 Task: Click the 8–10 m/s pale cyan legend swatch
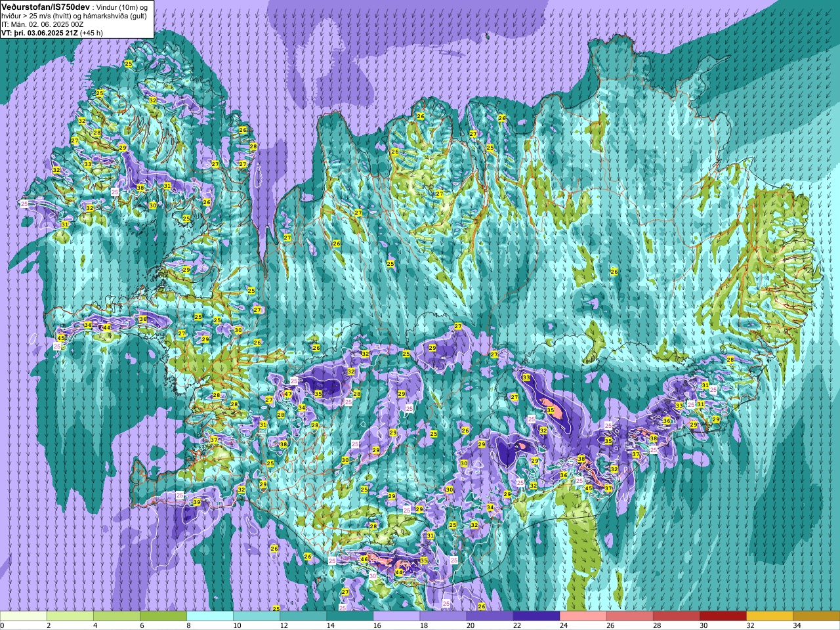(x=210, y=616)
